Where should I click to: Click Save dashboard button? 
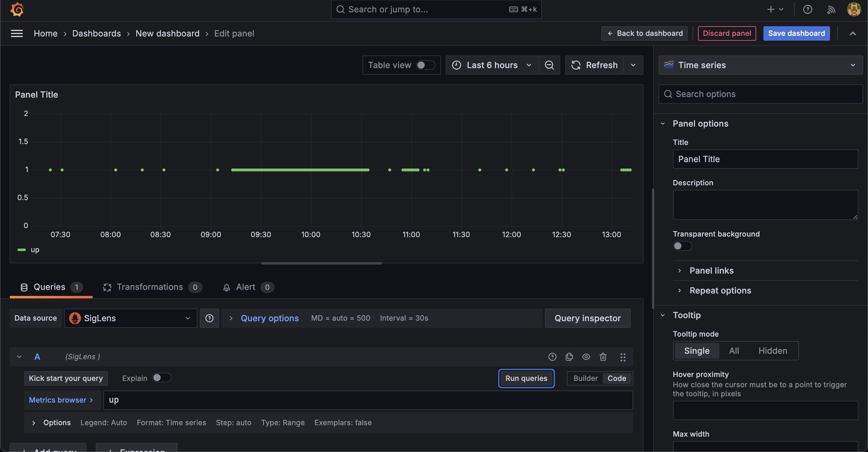796,33
